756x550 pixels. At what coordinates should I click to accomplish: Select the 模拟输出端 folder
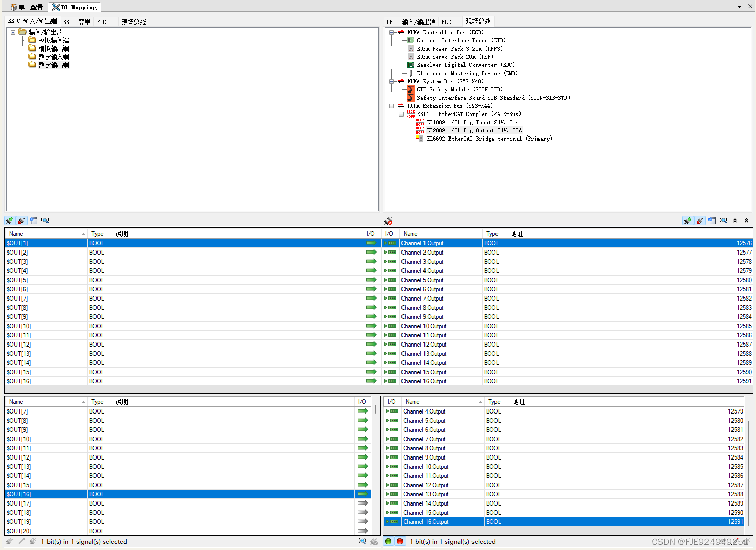point(49,49)
